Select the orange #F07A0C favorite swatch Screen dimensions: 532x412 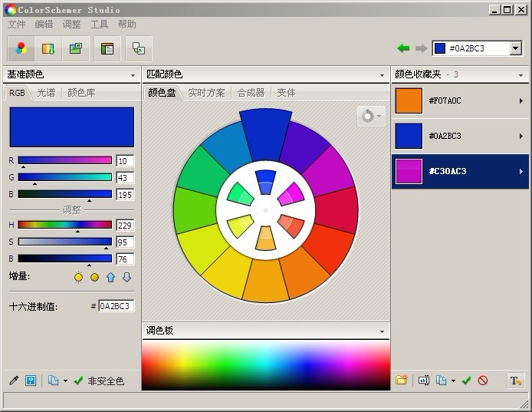(x=409, y=101)
